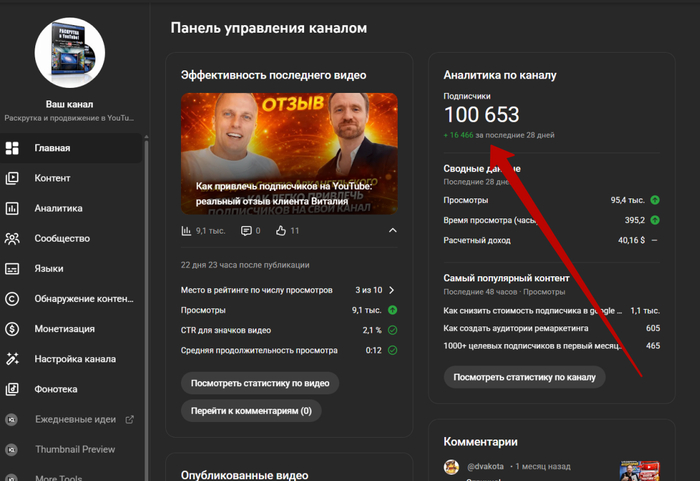This screenshot has height=481, width=700.
Task: Select Сообщество in the sidebar
Action: (71, 238)
